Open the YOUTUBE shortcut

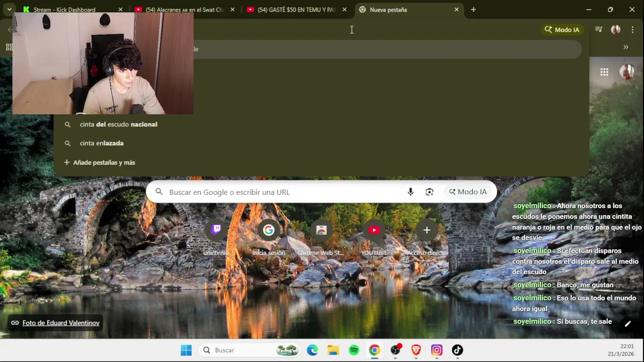(374, 237)
